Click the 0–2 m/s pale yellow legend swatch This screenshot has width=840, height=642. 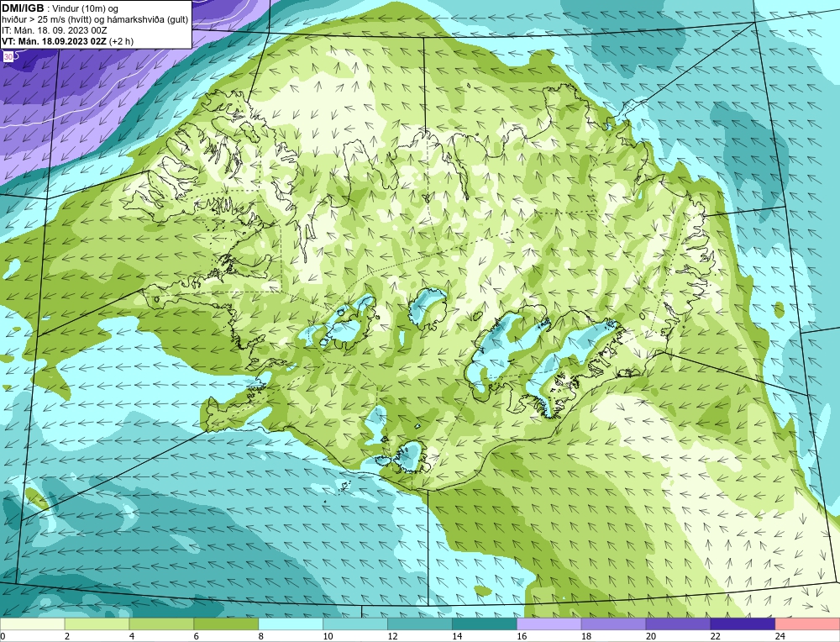(x=32, y=624)
